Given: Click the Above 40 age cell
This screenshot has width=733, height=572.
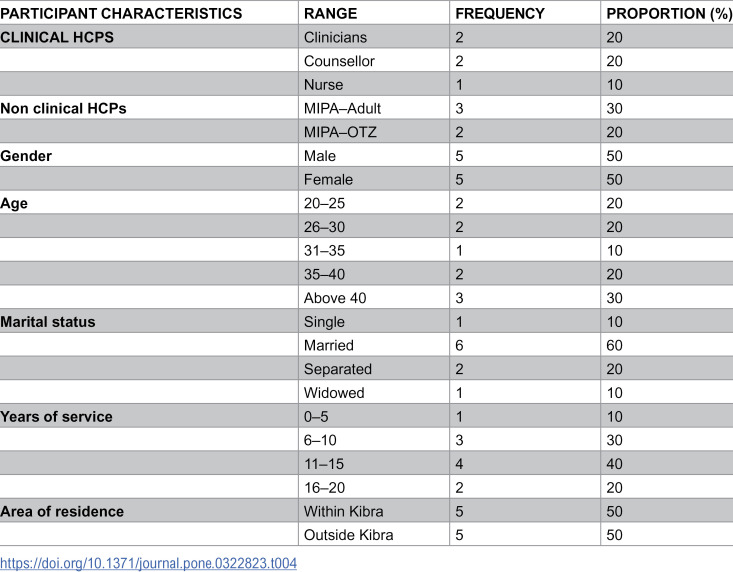Looking at the screenshot, I should [x=335, y=298].
